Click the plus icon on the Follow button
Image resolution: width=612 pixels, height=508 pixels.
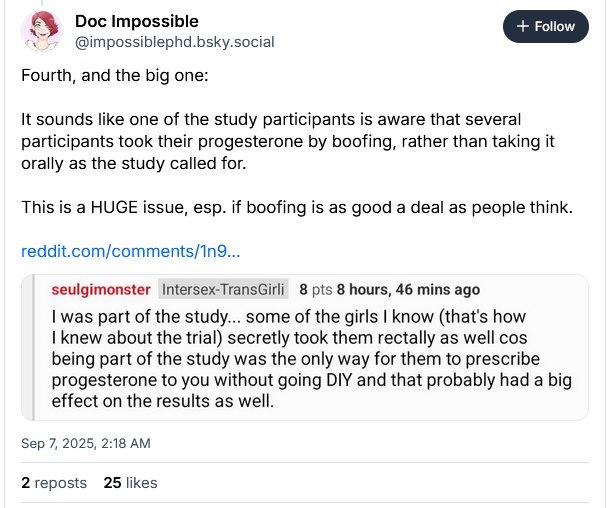click(x=523, y=27)
